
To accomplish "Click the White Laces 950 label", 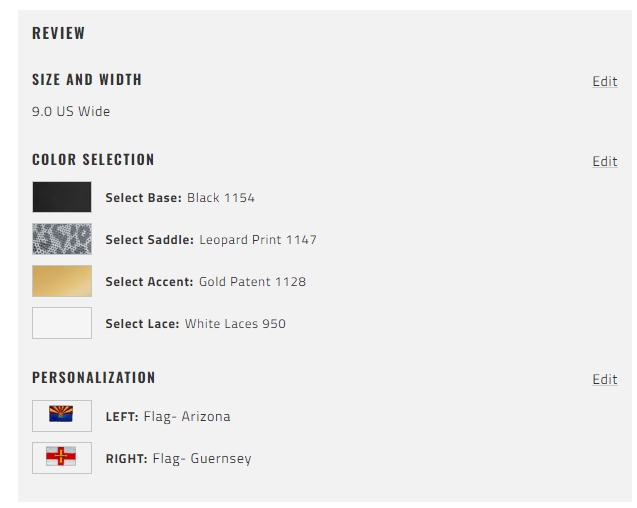I will pyautogui.click(x=235, y=324).
